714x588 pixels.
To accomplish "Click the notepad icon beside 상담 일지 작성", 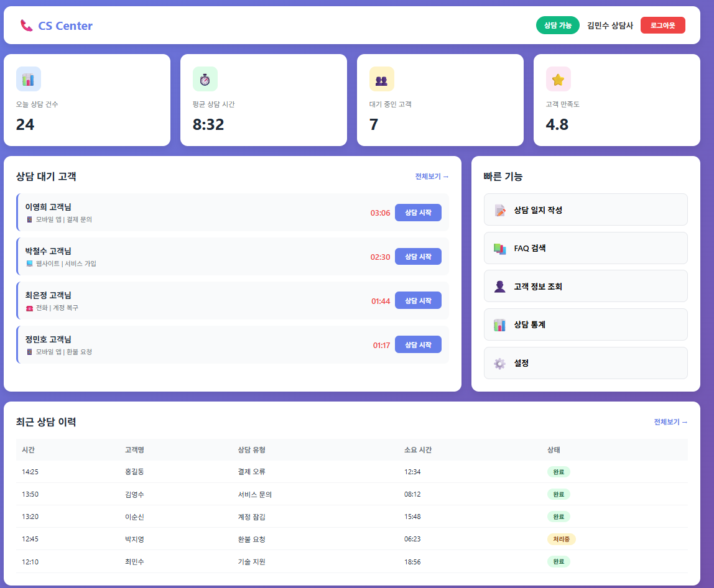I will tap(500, 210).
